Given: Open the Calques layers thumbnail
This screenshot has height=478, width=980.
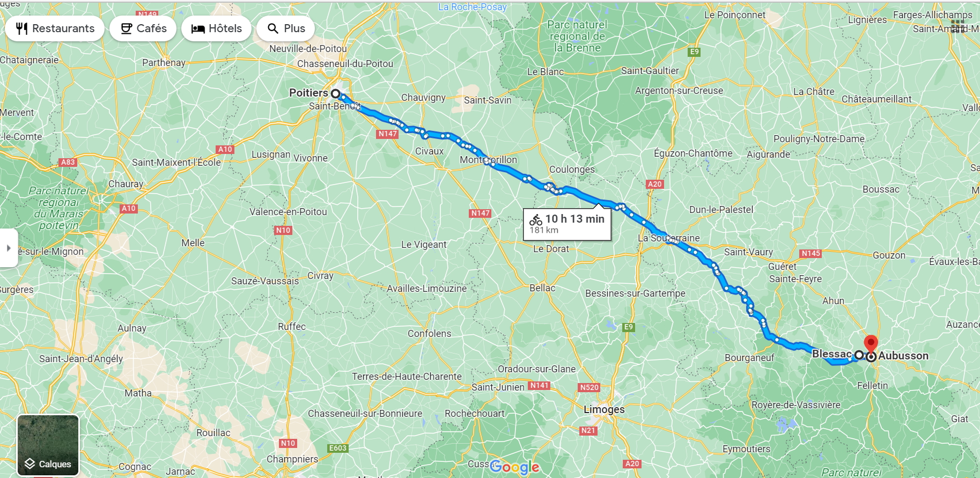Looking at the screenshot, I should tap(48, 445).
